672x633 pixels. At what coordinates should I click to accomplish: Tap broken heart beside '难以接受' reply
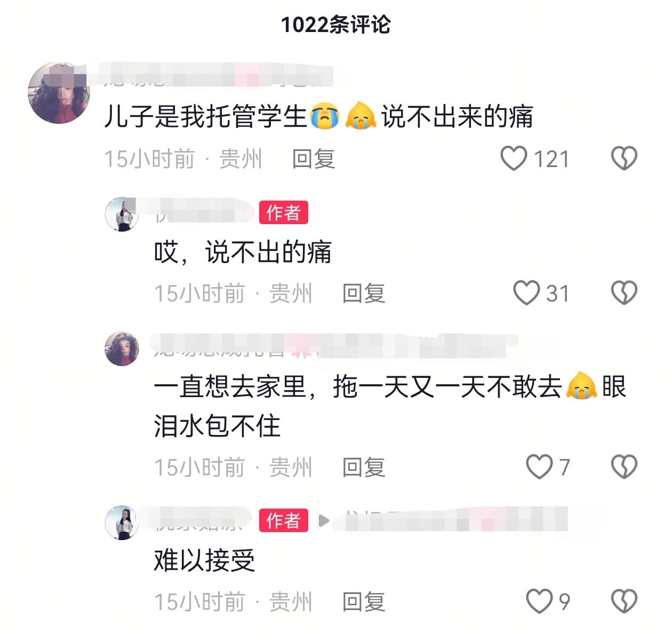(623, 602)
